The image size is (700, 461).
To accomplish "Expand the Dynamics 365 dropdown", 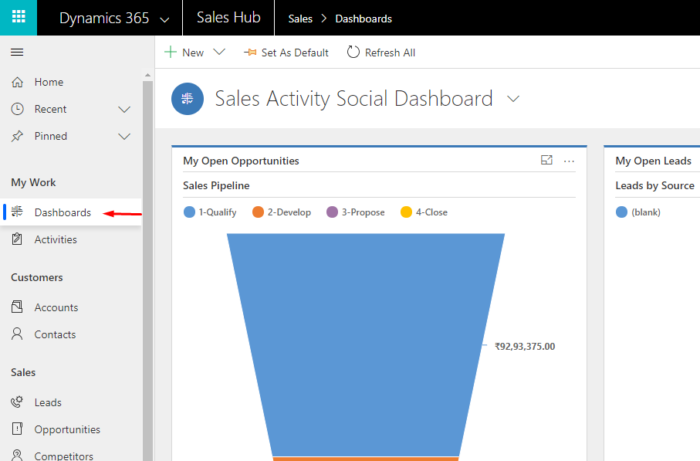I will coord(164,20).
